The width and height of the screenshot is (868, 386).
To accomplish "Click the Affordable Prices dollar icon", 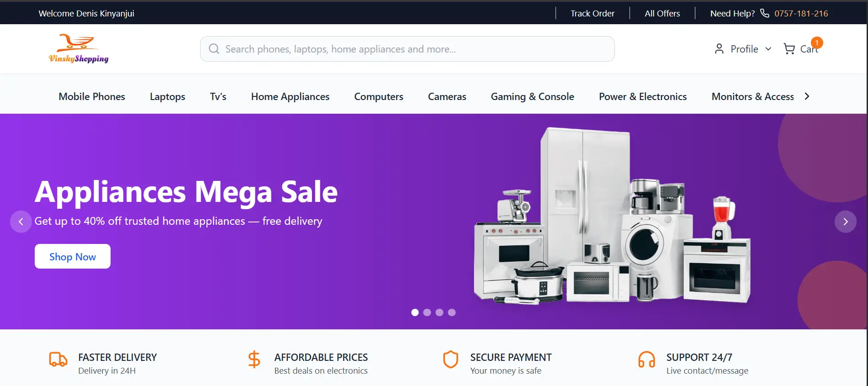I will (x=254, y=360).
